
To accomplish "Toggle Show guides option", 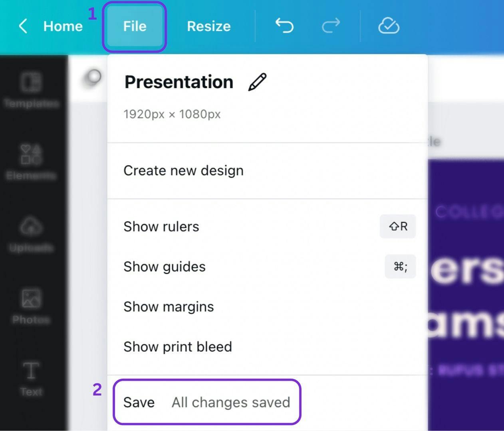I will point(165,267).
